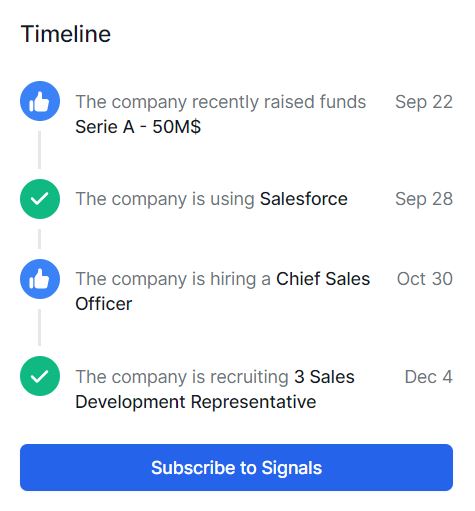Click the green checkmark beside Salesforce entry

(x=40, y=199)
